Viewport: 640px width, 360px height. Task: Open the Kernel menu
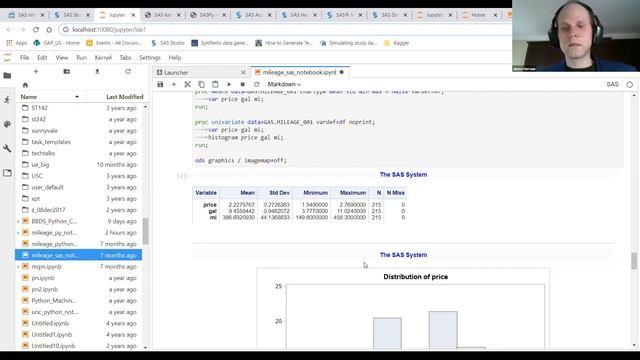coord(103,58)
